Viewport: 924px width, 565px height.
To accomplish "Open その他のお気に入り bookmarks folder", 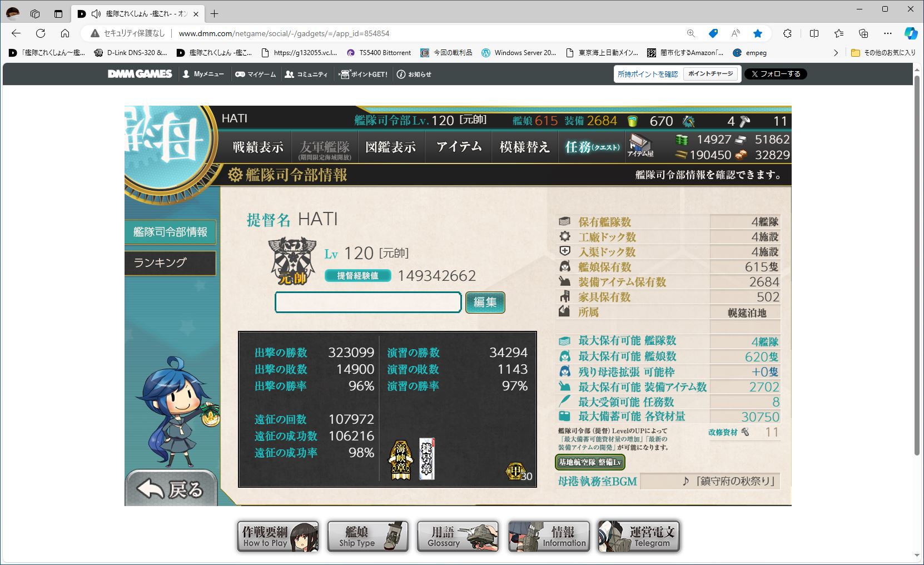I will [883, 53].
